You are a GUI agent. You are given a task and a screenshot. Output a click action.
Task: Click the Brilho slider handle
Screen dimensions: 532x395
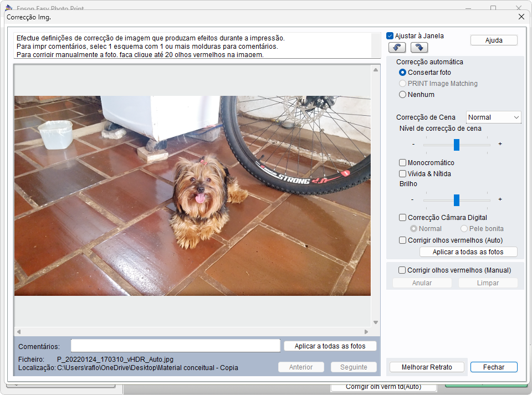click(456, 200)
